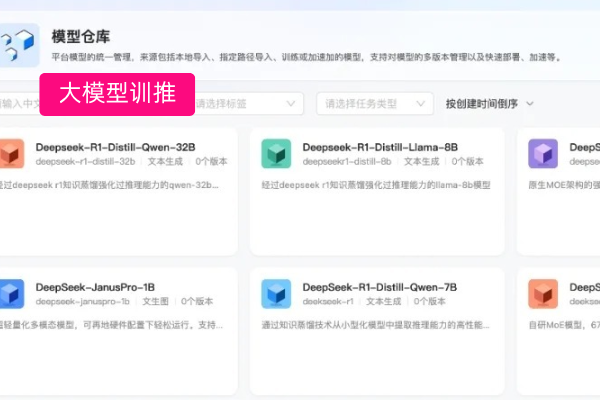600x400 pixels.
Task: Click the JanusPro card description text
Action: point(111,325)
